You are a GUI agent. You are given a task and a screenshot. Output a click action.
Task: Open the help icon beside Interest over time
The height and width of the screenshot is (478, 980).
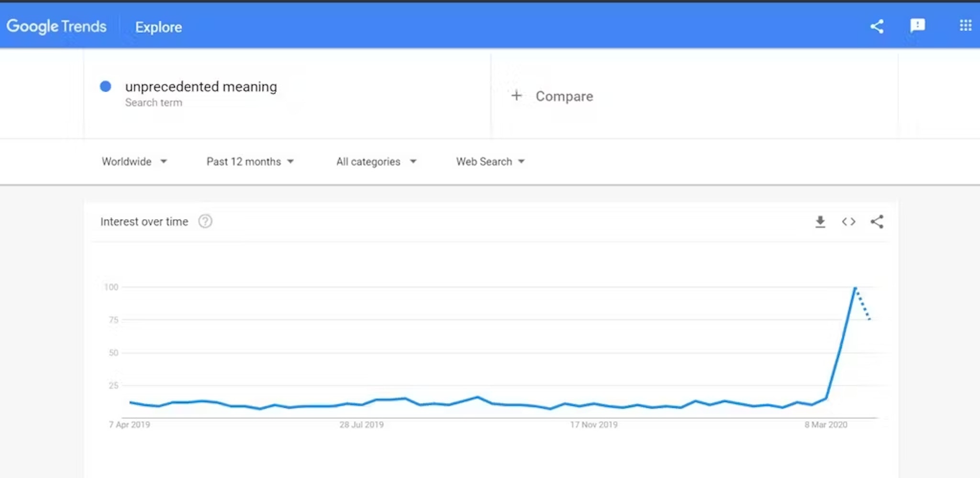[205, 221]
